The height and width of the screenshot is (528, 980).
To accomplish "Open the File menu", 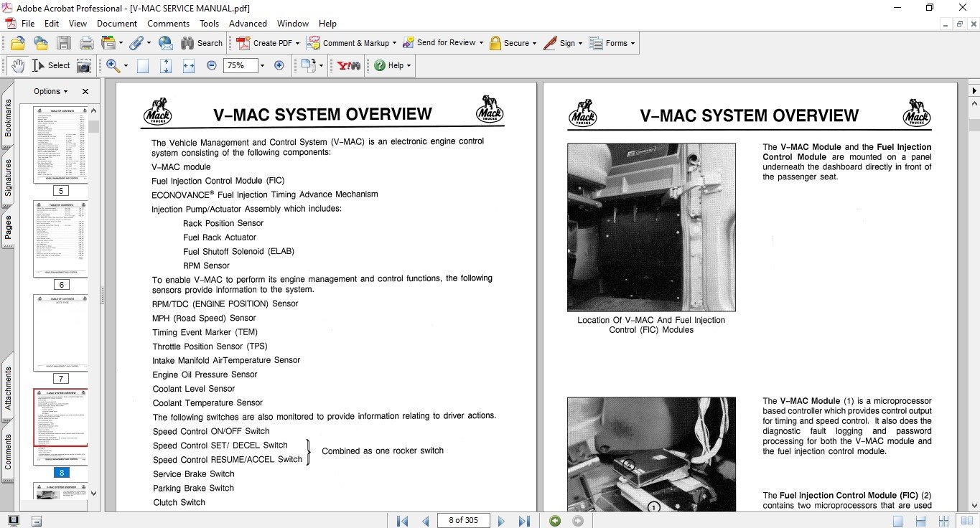I will [x=28, y=24].
